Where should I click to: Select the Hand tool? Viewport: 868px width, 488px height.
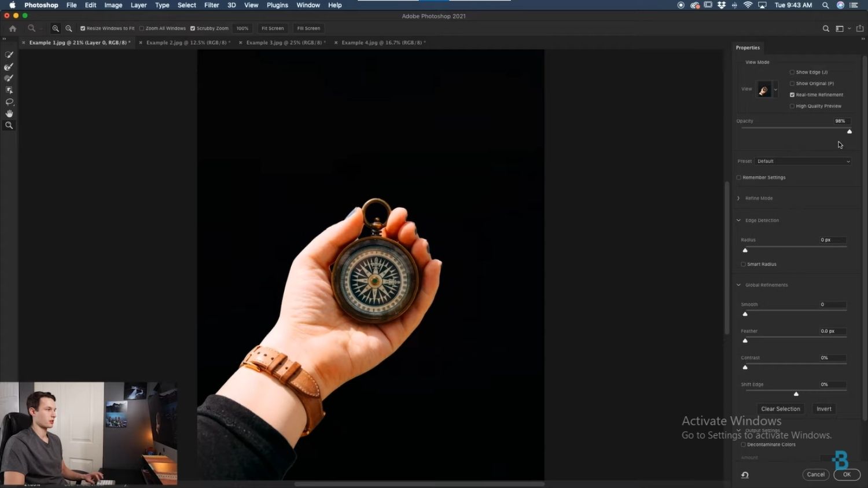[x=9, y=113]
